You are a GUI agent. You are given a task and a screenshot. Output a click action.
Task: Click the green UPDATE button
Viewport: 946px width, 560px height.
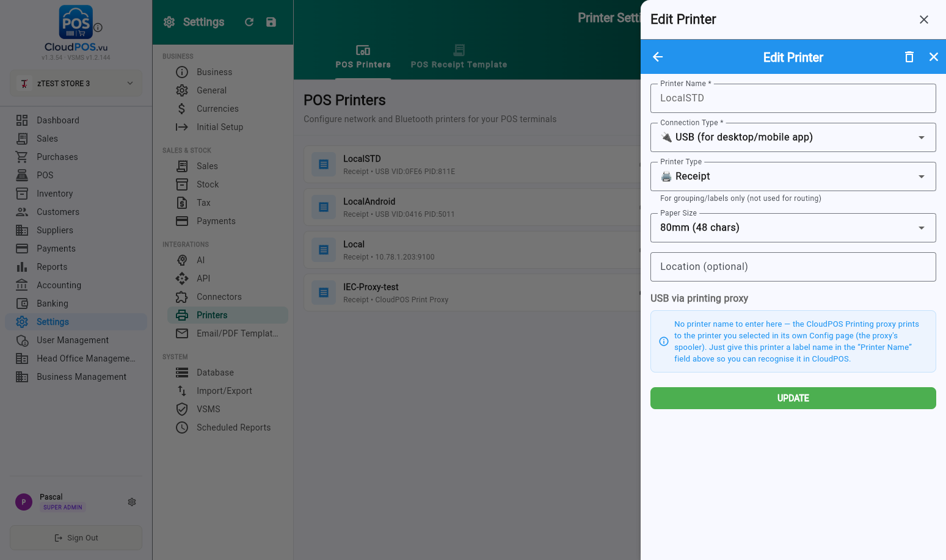(793, 398)
